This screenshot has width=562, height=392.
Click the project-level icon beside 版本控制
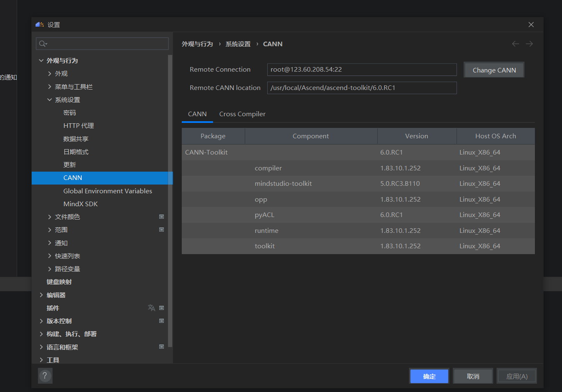tap(161, 321)
